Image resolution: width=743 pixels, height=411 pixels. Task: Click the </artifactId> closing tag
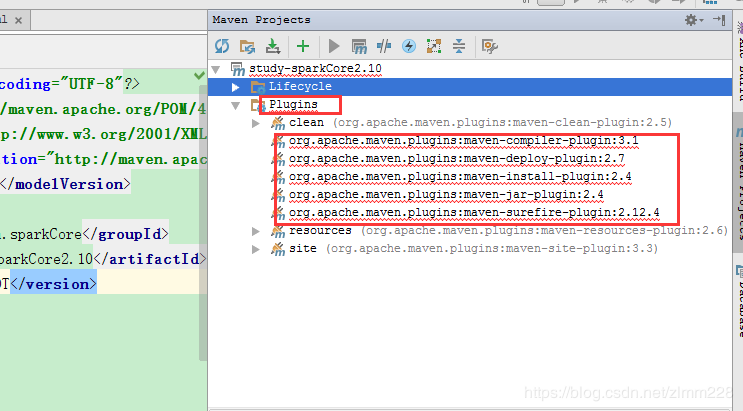150,259
